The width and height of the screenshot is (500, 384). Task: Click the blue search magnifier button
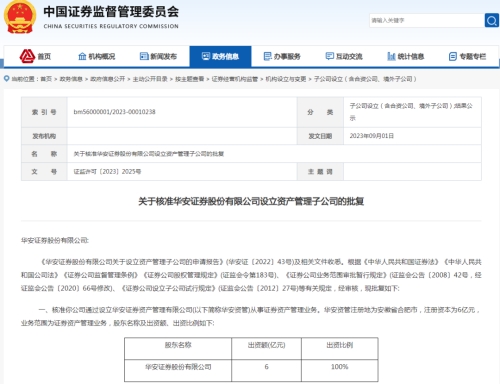(x=491, y=21)
